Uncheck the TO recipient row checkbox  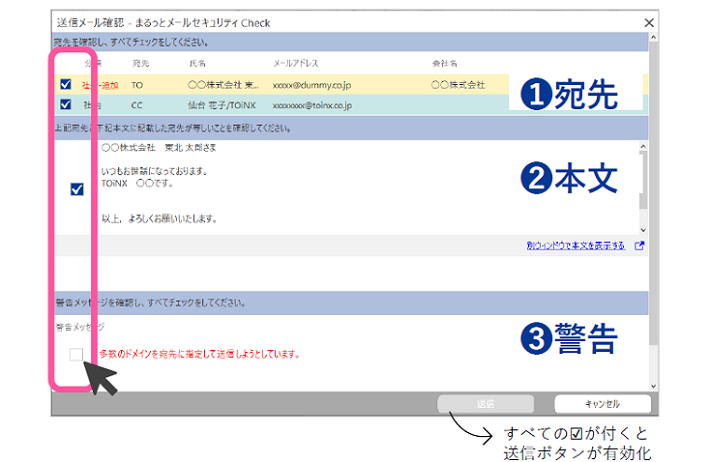coord(66,85)
